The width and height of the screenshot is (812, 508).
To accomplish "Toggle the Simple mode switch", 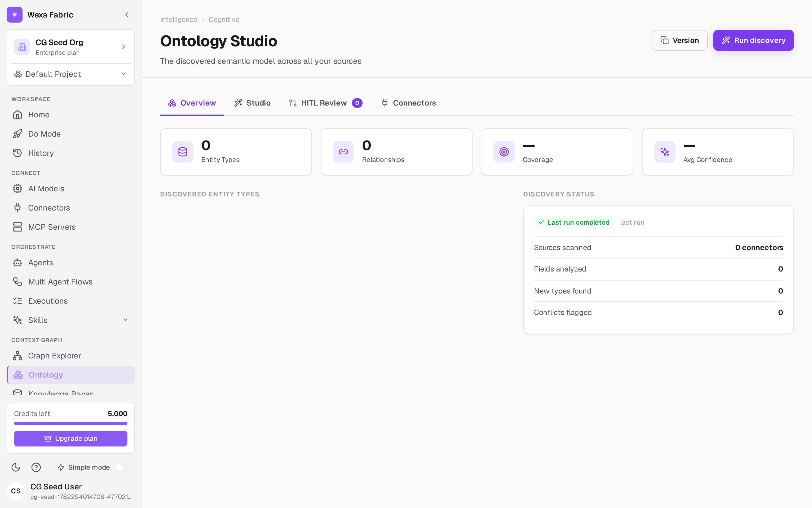I will point(122,467).
